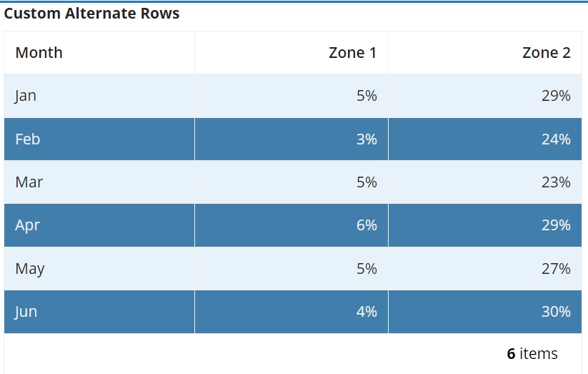The image size is (588, 374).
Task: Click Jan Zone 1 value 5%
Action: point(291,96)
